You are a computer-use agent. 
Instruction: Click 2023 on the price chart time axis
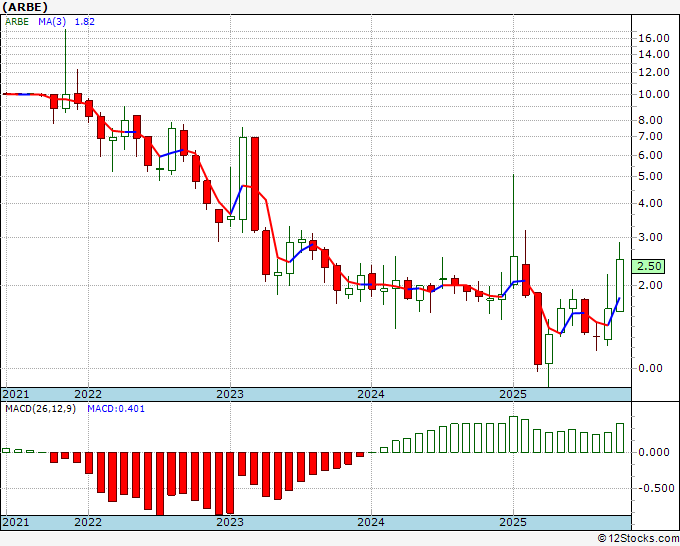point(230,394)
